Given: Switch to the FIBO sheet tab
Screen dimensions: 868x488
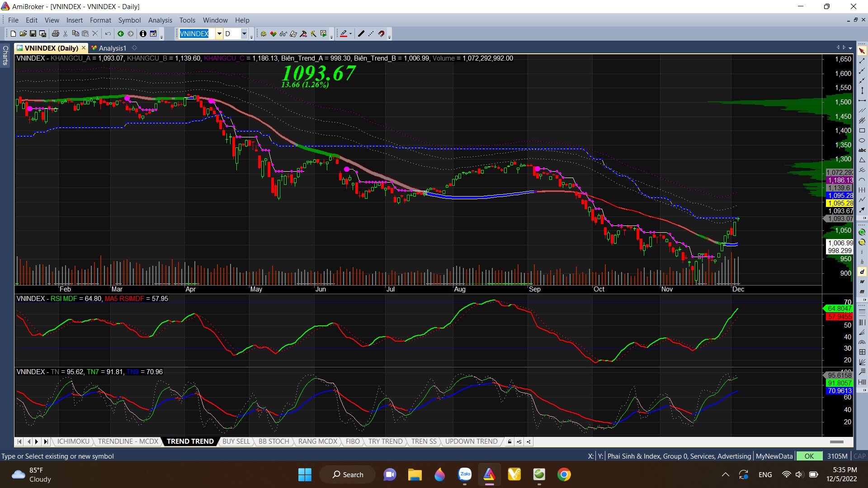Looking at the screenshot, I should tap(353, 441).
